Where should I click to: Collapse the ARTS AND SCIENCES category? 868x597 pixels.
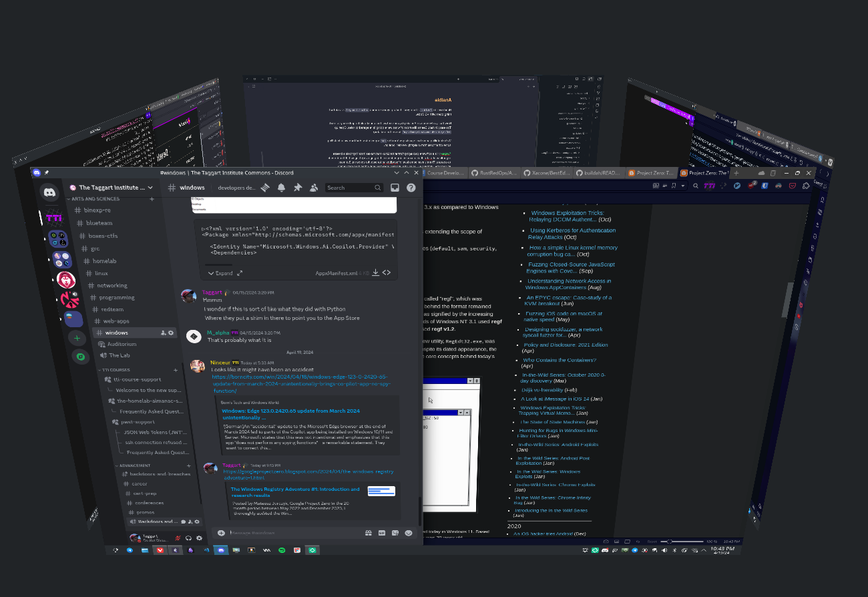[x=93, y=199]
